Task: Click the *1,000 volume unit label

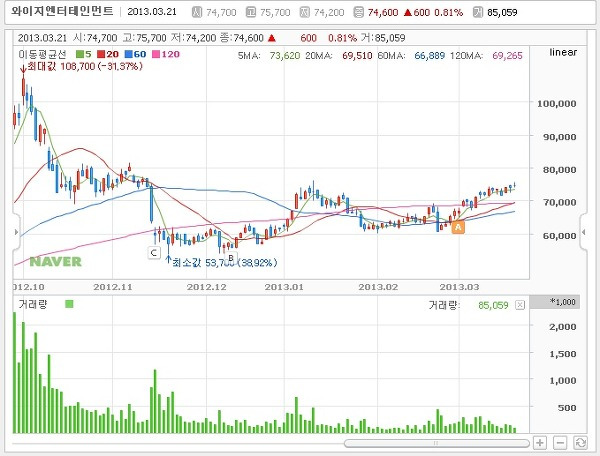Action: click(562, 302)
